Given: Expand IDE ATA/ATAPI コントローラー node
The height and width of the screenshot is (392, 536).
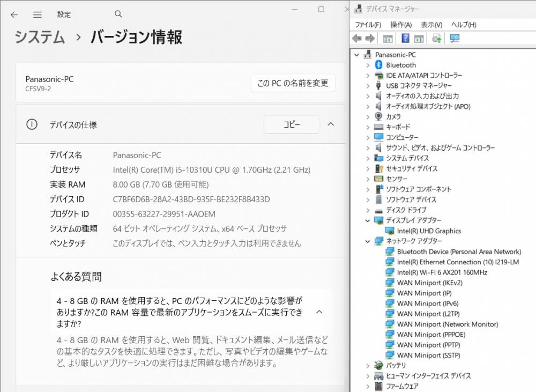Looking at the screenshot, I should click(368, 75).
